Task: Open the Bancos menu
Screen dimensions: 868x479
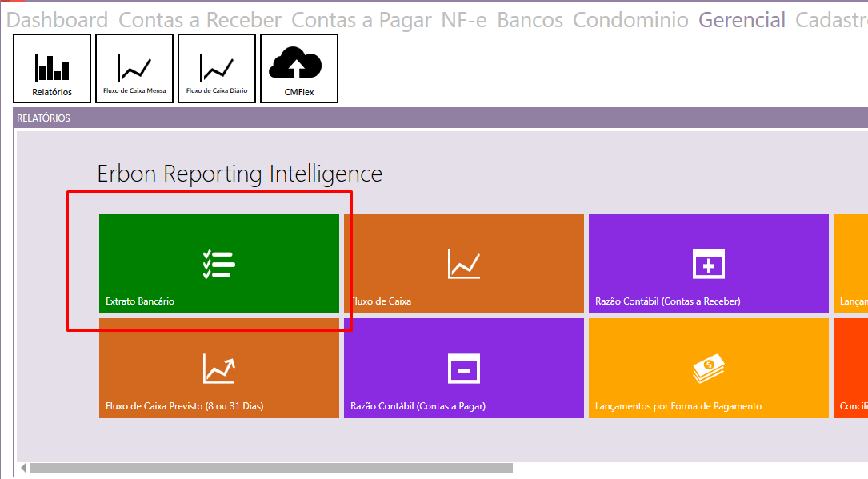Action: pos(530,20)
